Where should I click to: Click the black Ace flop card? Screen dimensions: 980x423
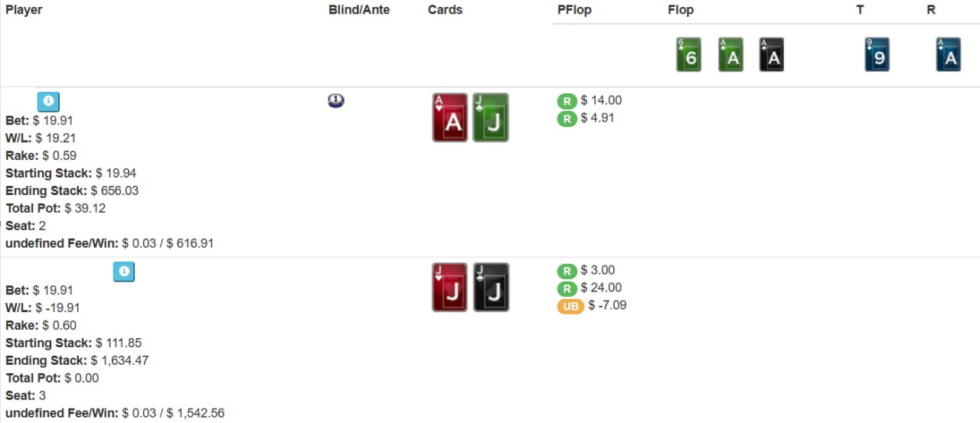coord(771,55)
